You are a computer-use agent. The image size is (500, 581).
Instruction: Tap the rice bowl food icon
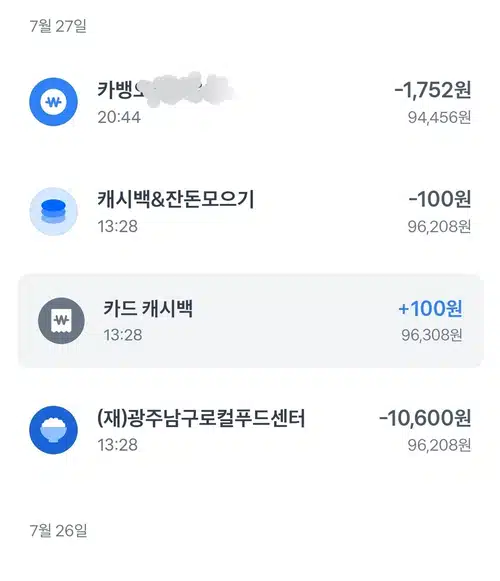[53, 430]
